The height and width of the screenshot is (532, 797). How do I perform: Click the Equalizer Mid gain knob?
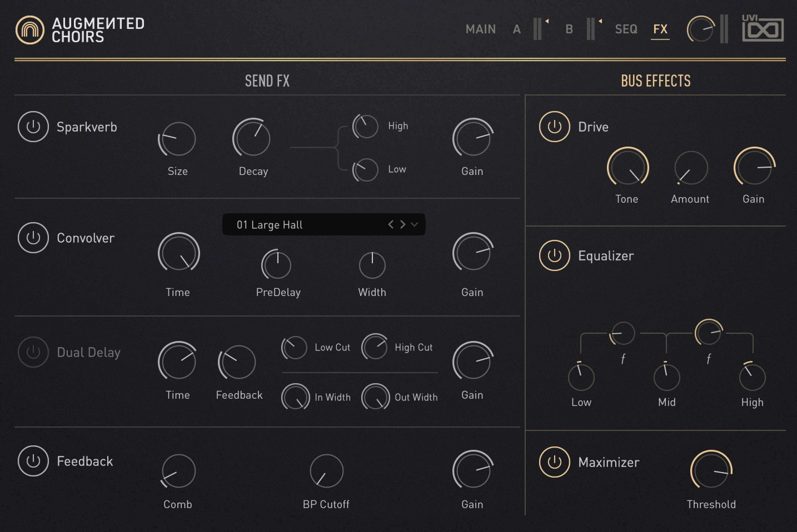tap(667, 377)
